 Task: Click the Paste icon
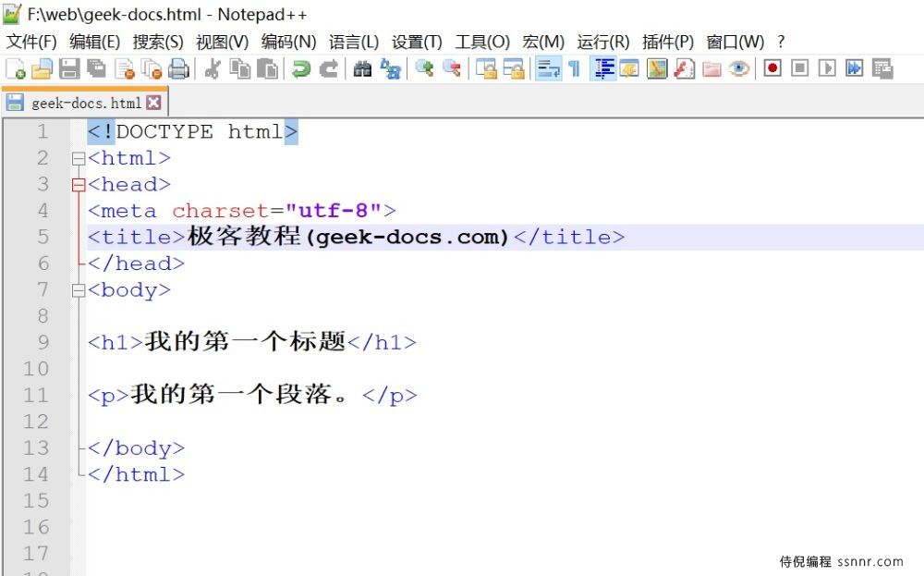pyautogui.click(x=268, y=69)
